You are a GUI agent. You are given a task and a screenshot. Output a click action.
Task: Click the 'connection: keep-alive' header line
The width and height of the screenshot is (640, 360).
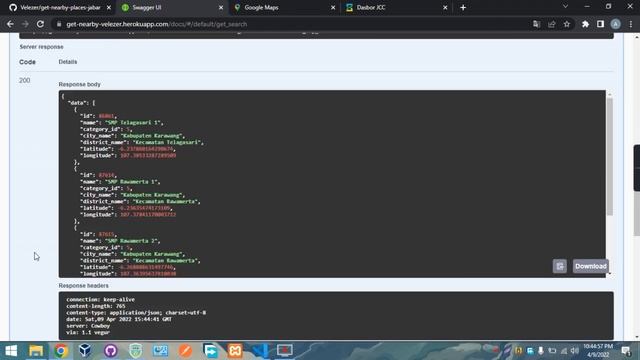click(x=100, y=299)
